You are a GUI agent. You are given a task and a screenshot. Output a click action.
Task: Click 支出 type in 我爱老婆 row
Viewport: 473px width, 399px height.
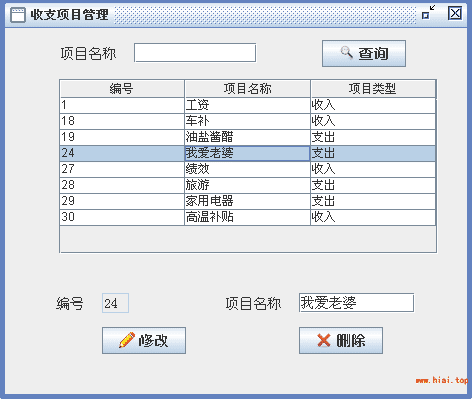click(373, 153)
